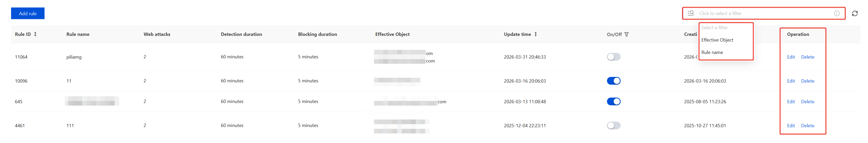This screenshot has width=868, height=143.
Task: Pick Rule name in the filter dropdown
Action: (x=712, y=52)
